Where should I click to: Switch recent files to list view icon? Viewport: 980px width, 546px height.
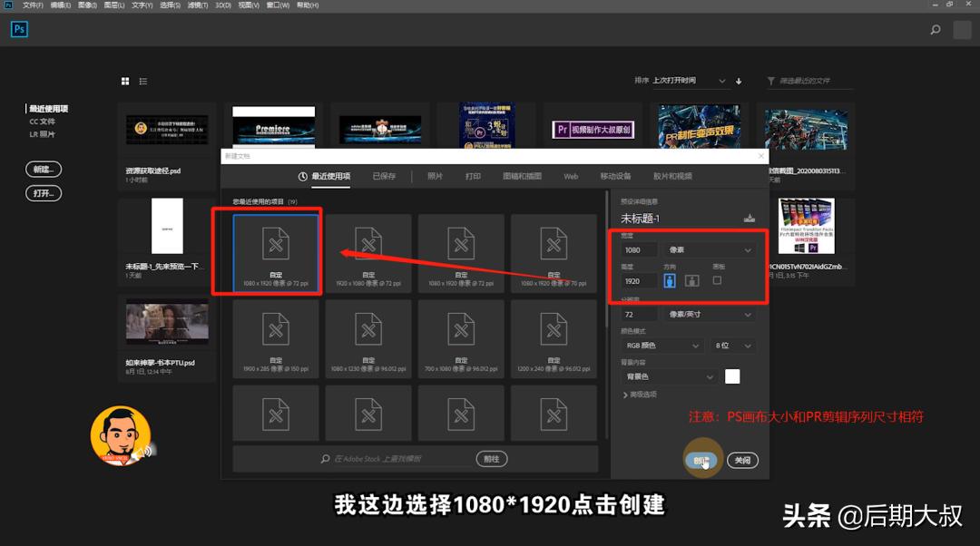pyautogui.click(x=142, y=81)
